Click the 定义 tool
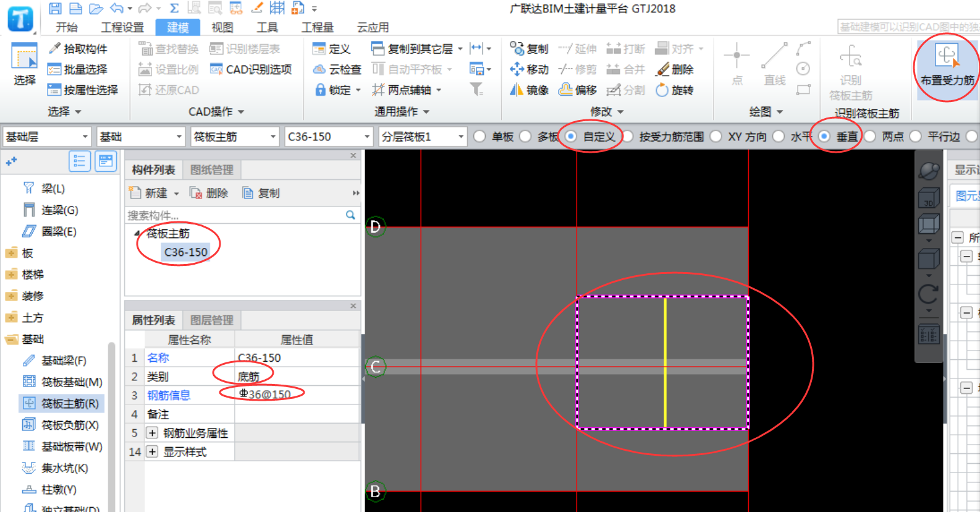980x512 pixels. (x=331, y=48)
